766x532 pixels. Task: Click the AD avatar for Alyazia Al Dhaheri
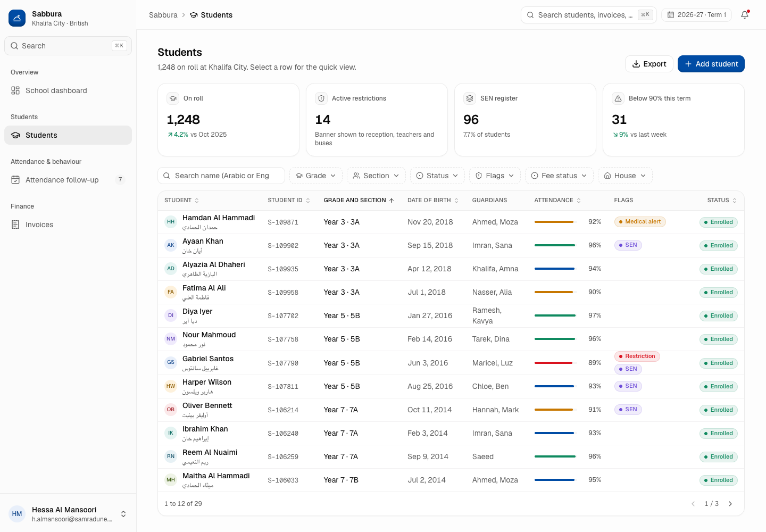tap(171, 269)
